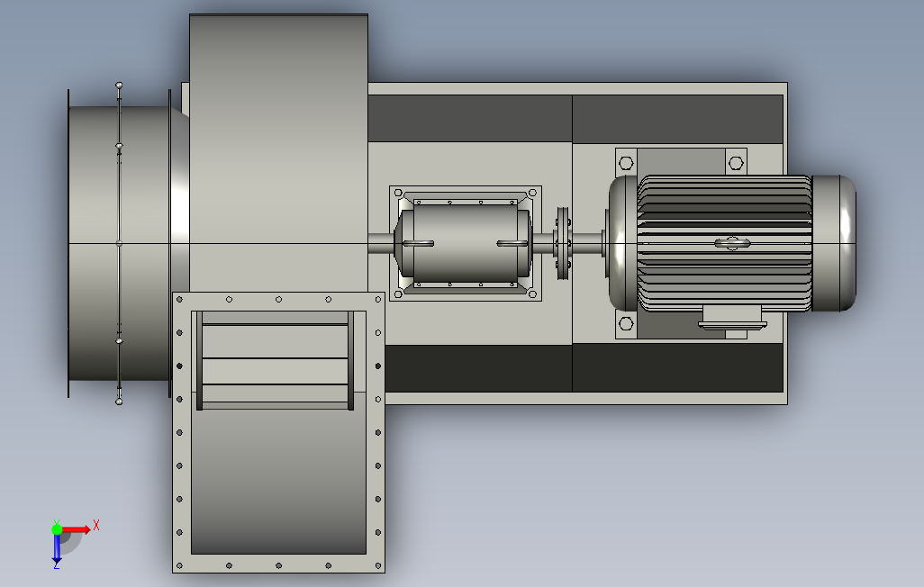Select the louver blades inside the outlet

tap(276, 359)
